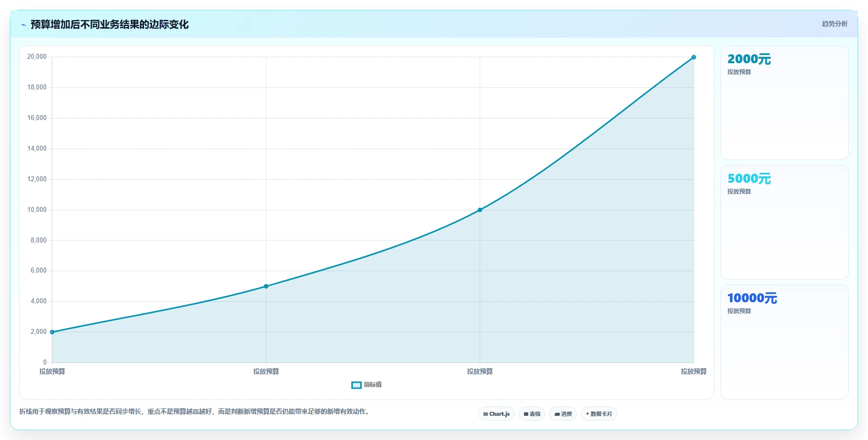
Task: Click the 6,000 y-axis label
Action: (x=38, y=271)
